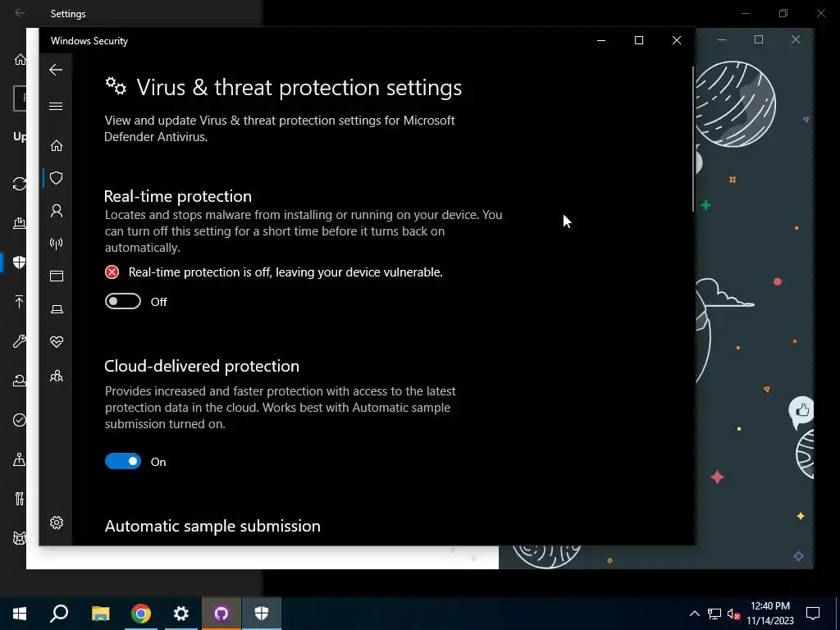
Task: Show hidden system tray icons
Action: (x=694, y=614)
